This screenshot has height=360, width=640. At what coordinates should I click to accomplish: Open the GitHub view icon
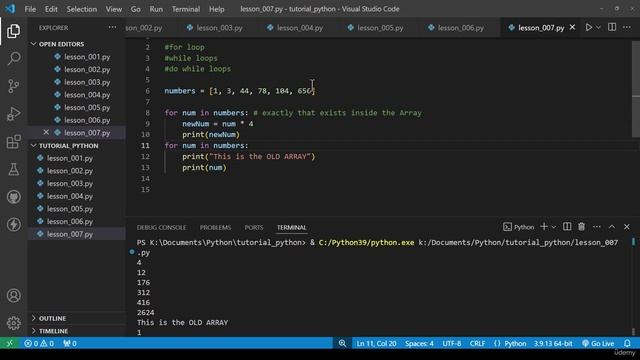tap(13, 197)
